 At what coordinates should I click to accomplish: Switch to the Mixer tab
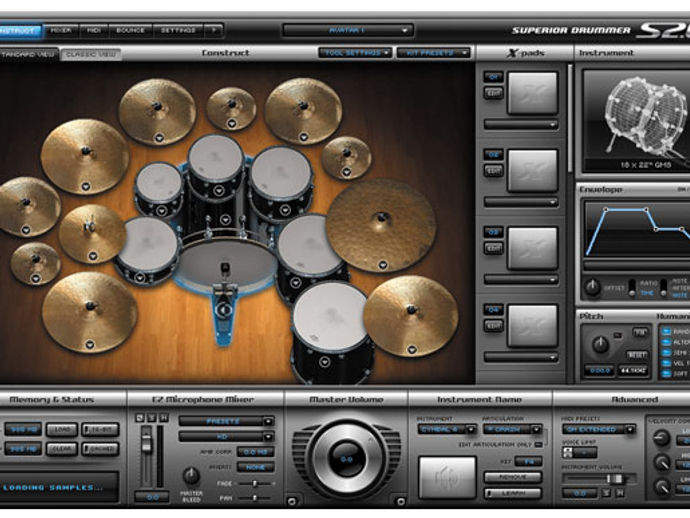point(61,30)
